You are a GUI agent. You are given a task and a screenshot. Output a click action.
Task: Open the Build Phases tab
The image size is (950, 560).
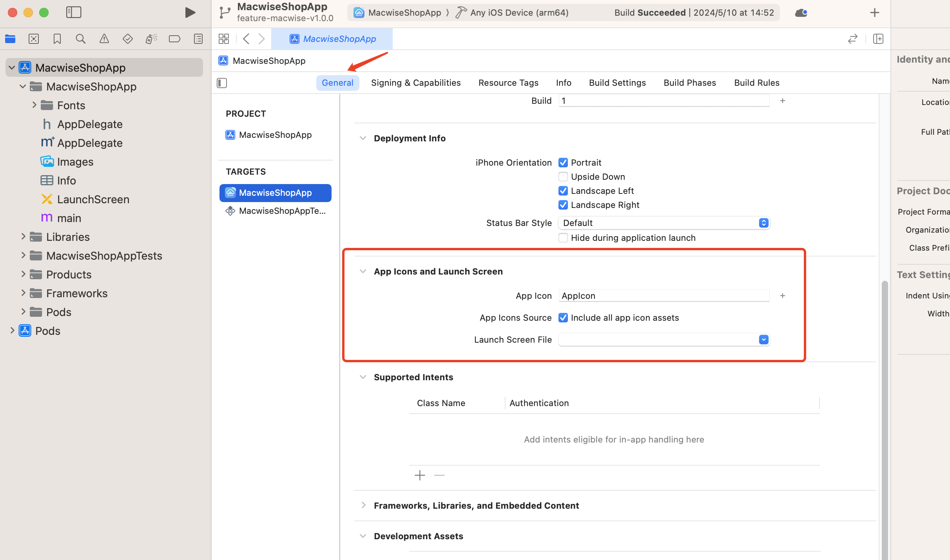(690, 83)
